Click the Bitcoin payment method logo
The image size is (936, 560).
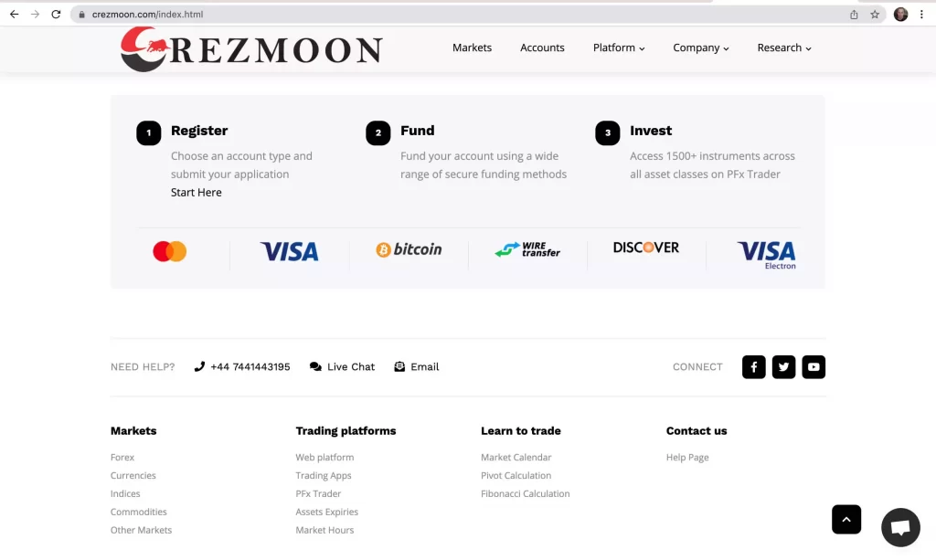click(x=409, y=248)
